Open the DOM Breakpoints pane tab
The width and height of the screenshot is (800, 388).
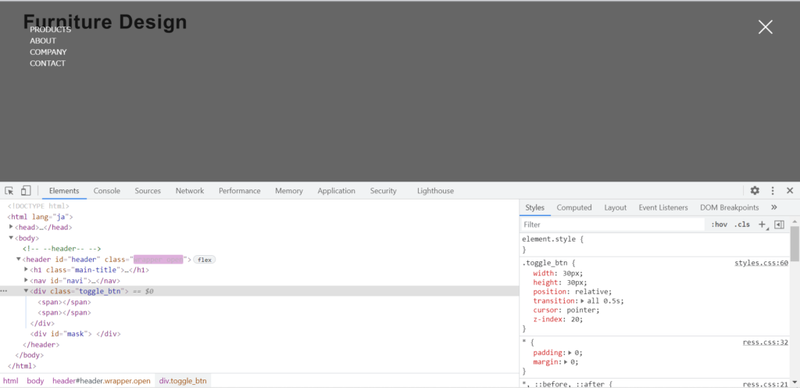pyautogui.click(x=729, y=207)
